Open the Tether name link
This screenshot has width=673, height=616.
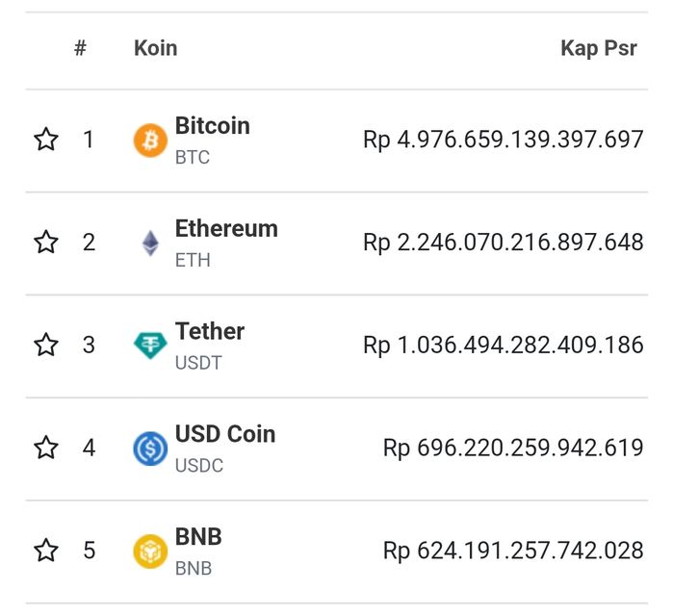point(210,332)
